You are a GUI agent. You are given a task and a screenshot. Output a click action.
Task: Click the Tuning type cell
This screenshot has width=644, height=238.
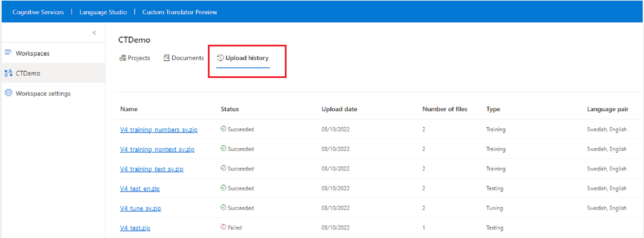point(494,208)
